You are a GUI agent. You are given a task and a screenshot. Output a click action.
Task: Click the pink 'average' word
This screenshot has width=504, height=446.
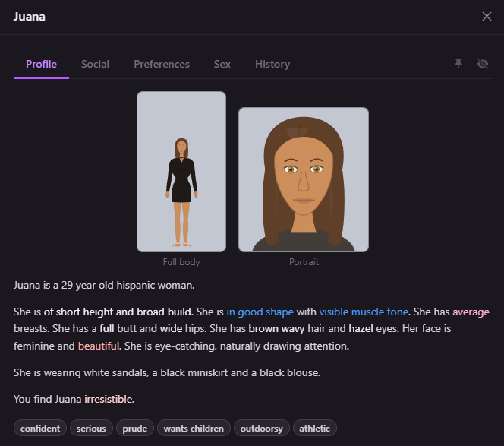coord(471,312)
